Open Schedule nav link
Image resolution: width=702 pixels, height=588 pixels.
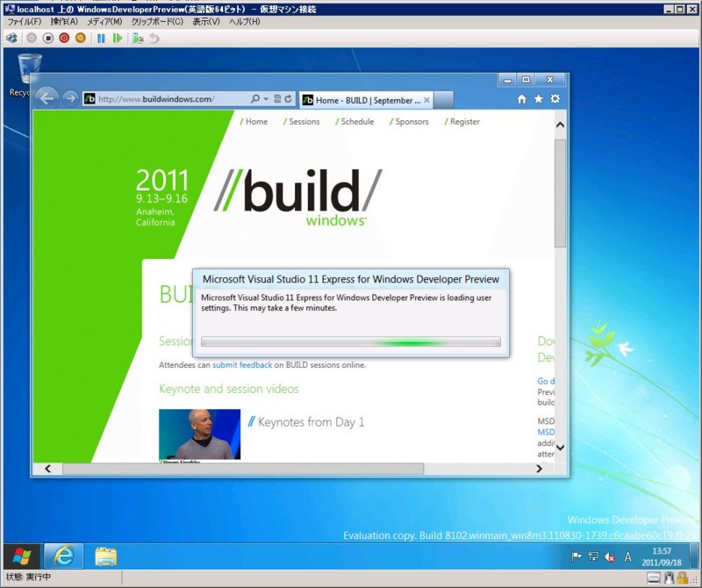pos(355,121)
